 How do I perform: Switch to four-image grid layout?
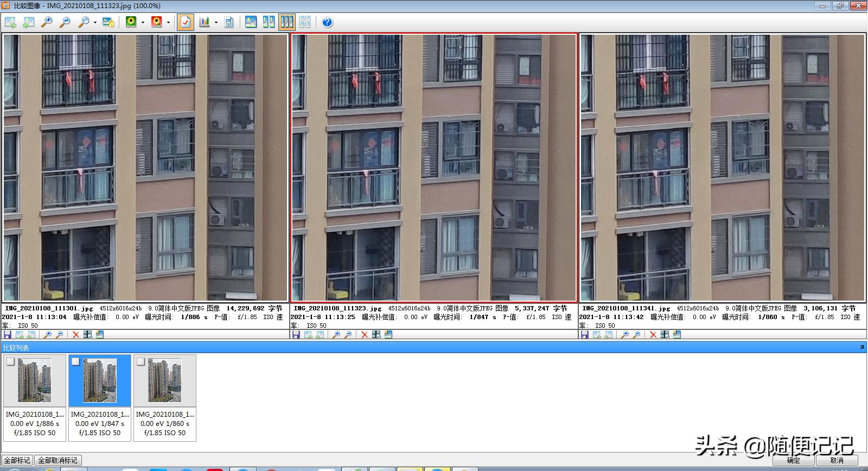coord(305,22)
